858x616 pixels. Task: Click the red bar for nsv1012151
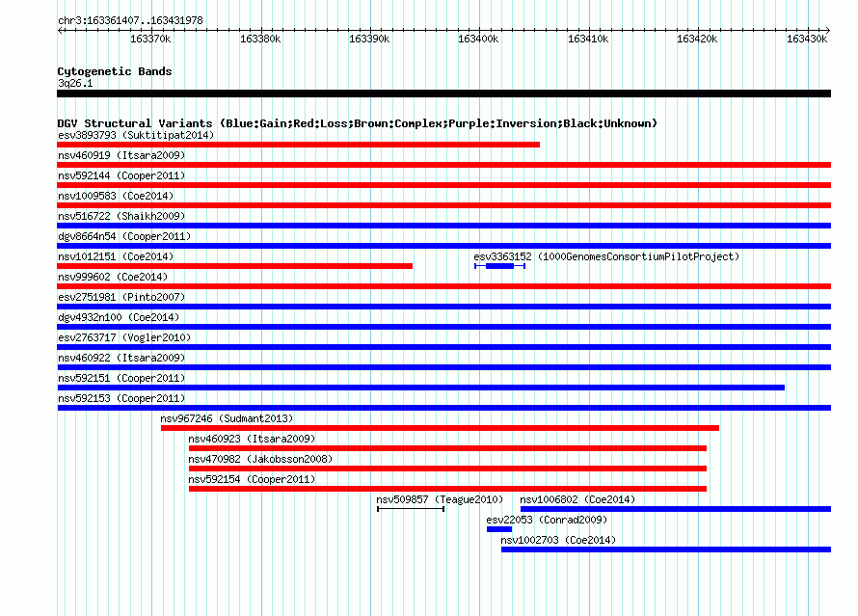(x=235, y=266)
